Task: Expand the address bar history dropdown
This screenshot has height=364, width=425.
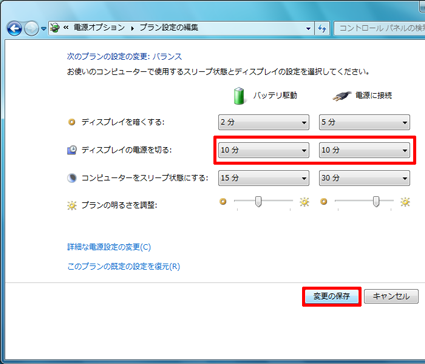Action: pos(308,29)
